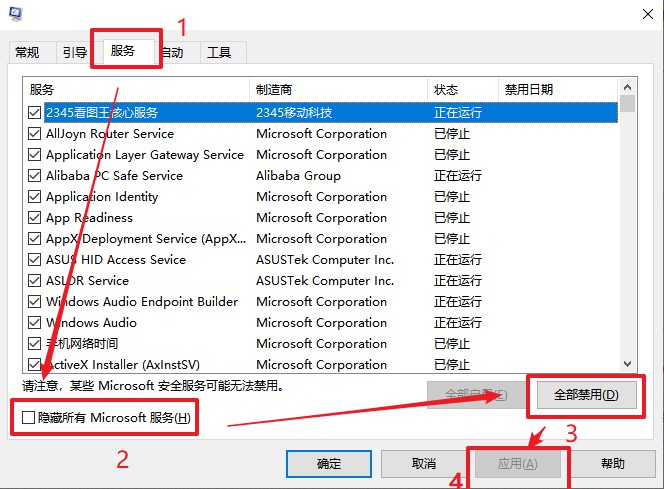Click the 取消 button
This screenshot has height=489, width=664.
click(x=423, y=464)
